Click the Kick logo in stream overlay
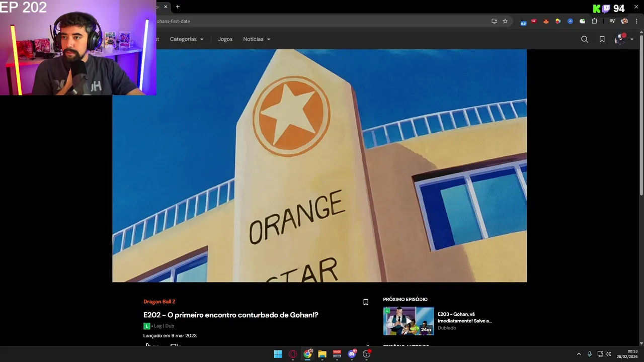The height and width of the screenshot is (362, 644). point(597,9)
